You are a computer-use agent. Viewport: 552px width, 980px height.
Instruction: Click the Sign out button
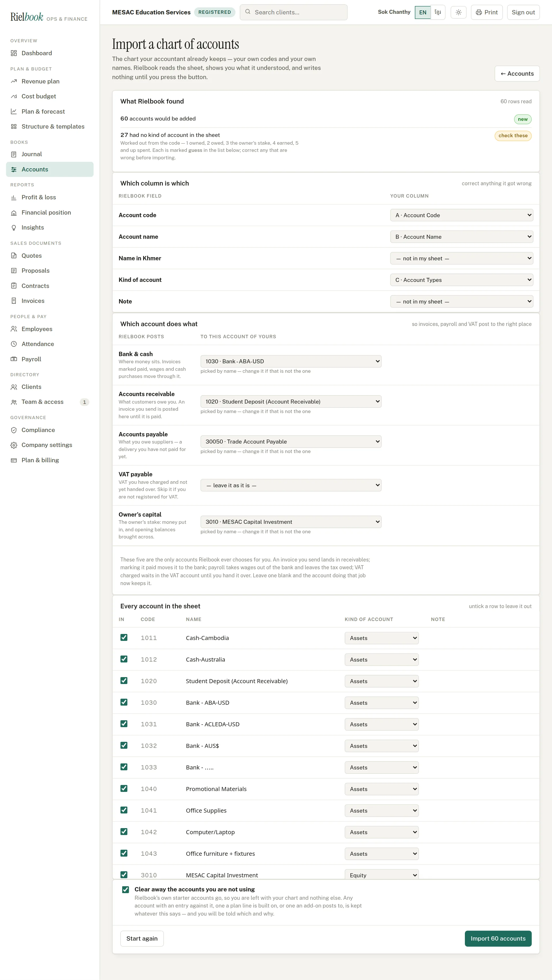(x=523, y=12)
